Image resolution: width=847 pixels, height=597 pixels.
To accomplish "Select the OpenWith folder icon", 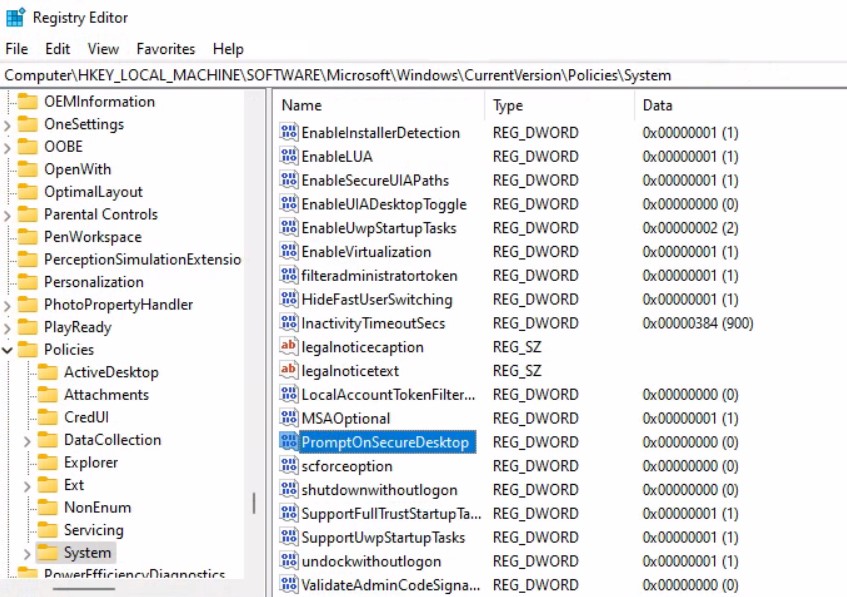I will (28, 169).
